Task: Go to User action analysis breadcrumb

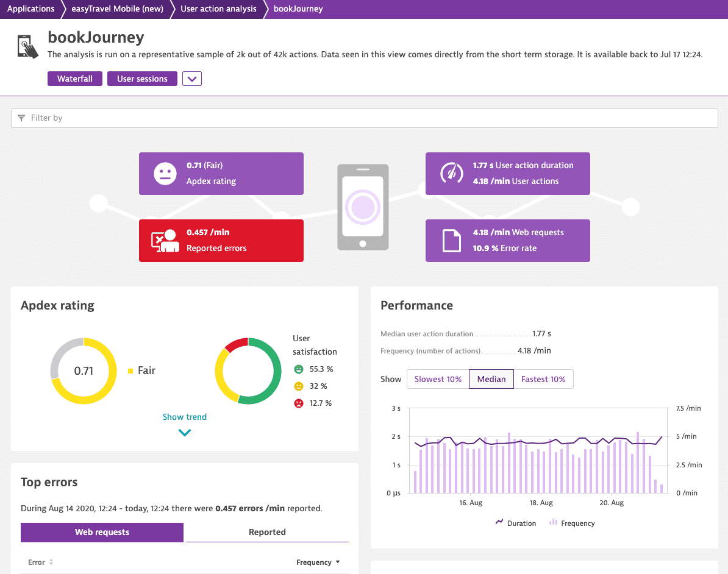Action: 218,9
